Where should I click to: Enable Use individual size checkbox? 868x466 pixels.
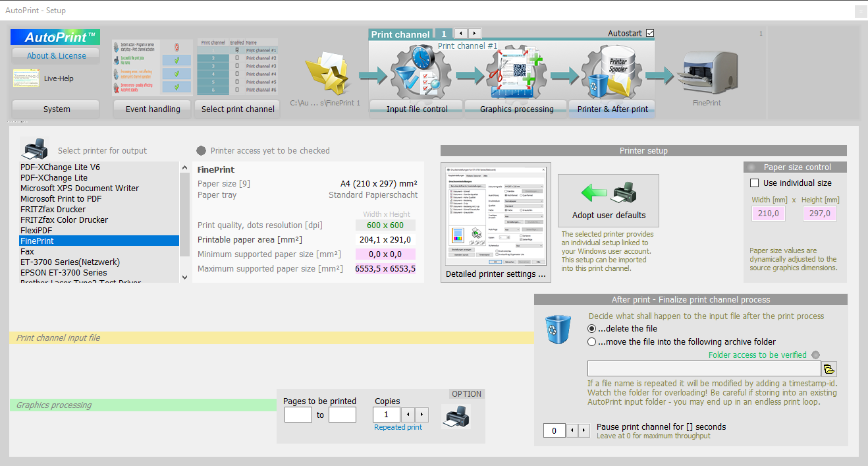pyautogui.click(x=755, y=183)
